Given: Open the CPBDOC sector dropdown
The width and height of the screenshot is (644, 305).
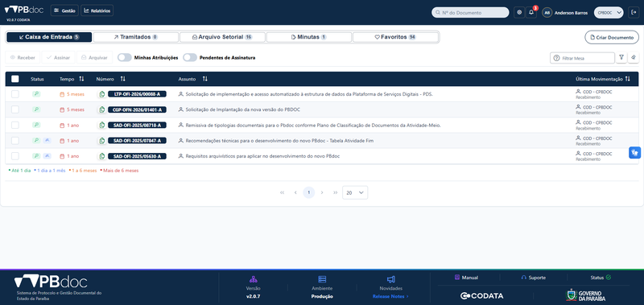Looking at the screenshot, I should click(609, 13).
